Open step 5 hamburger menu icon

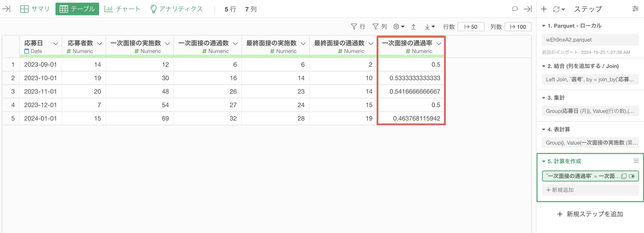[636, 161]
